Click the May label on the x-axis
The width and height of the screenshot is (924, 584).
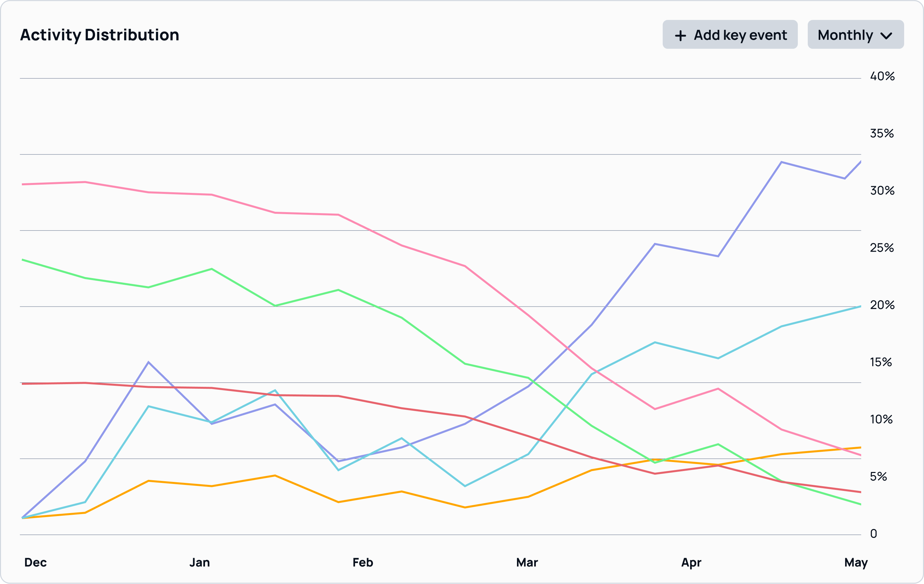856,562
